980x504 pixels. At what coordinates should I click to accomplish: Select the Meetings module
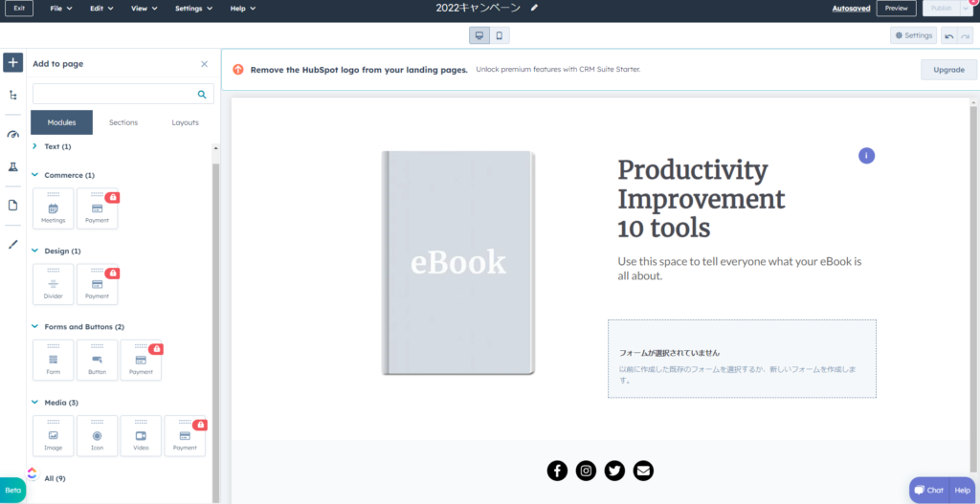pyautogui.click(x=54, y=208)
